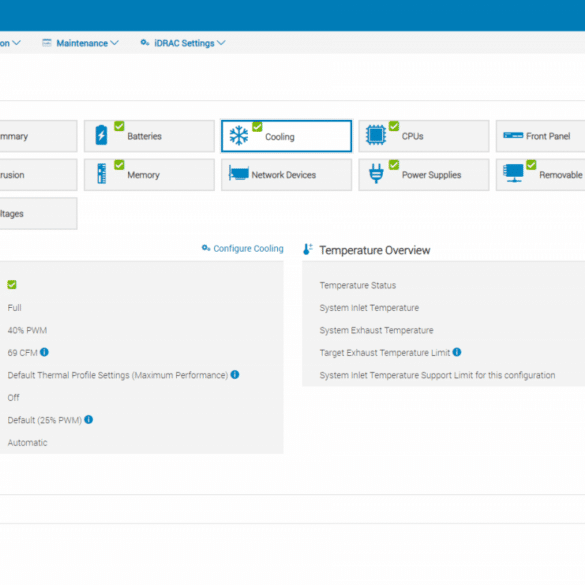Open the Intrusion tile
Viewport: 585px width, 585px height.
[x=38, y=175]
